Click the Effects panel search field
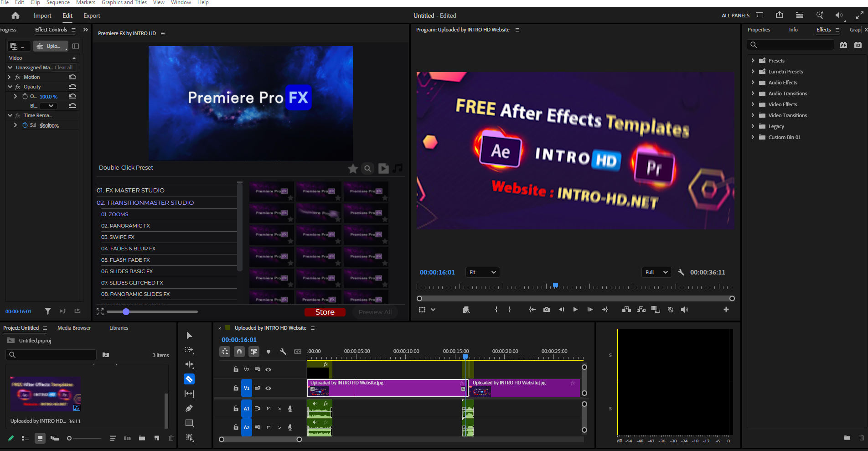 pyautogui.click(x=790, y=45)
